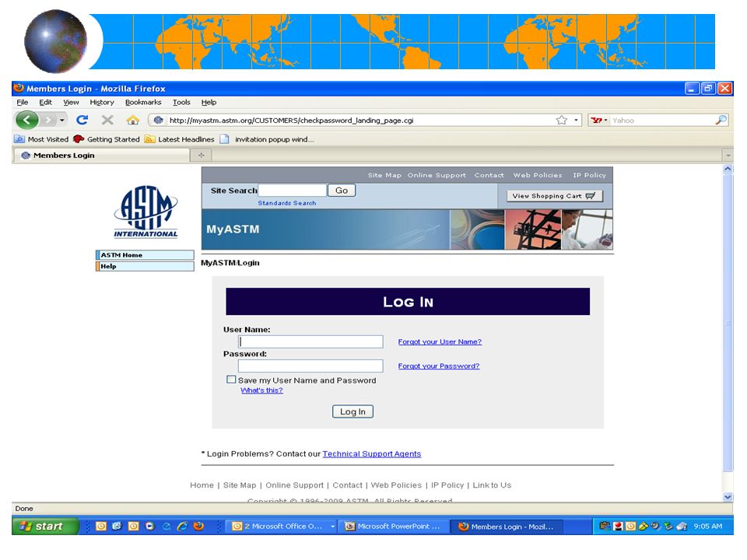The image size is (747, 560).
Task: Open the Windows Start menu
Action: [x=45, y=527]
